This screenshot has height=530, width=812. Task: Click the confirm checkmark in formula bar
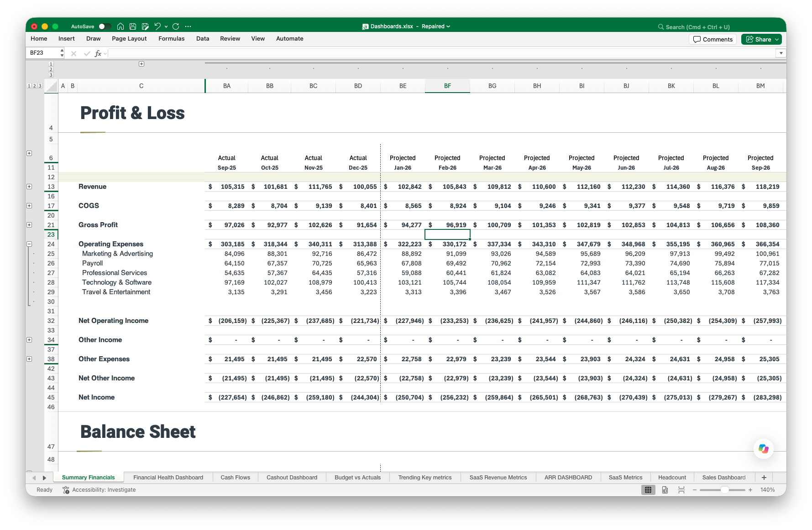87,53
